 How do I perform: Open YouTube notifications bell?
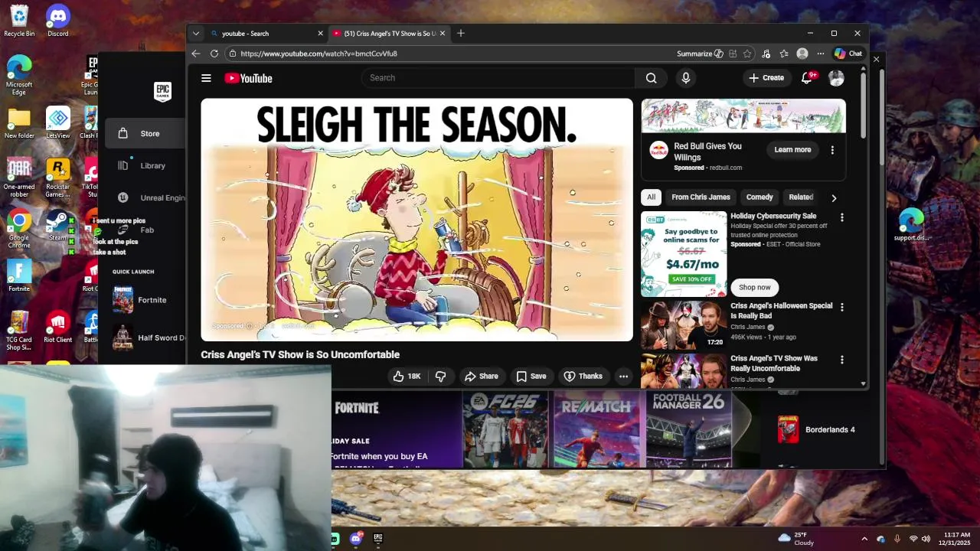click(x=806, y=78)
